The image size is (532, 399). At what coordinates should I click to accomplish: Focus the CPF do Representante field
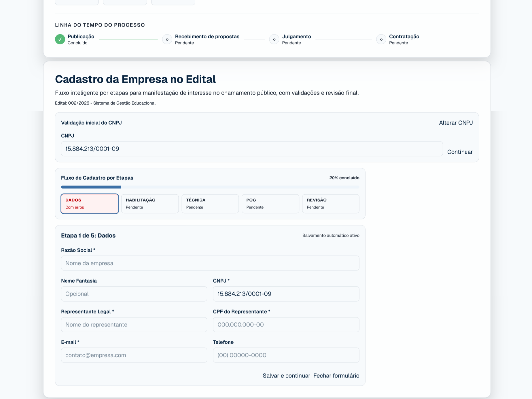click(x=286, y=325)
